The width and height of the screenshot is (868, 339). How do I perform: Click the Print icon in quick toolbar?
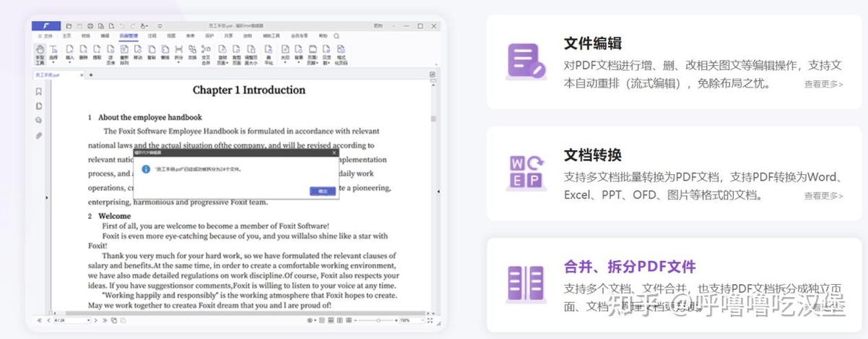pyautogui.click(x=90, y=26)
